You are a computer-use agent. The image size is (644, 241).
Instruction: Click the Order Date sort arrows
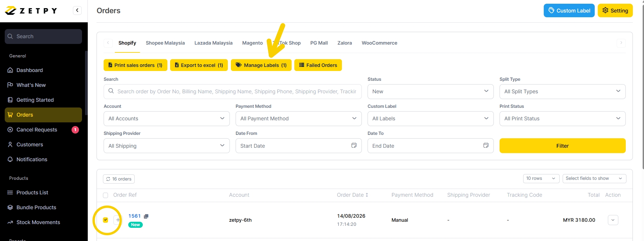(367, 195)
